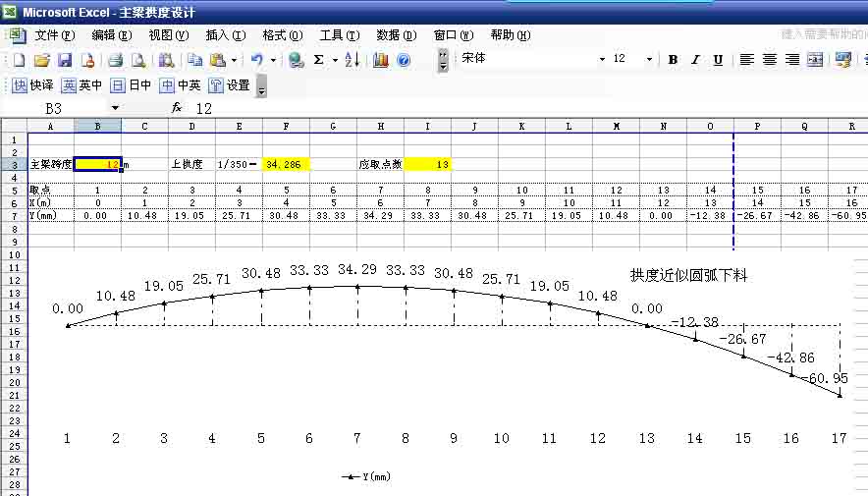Sort ascending with the A-Z icon
Screen dimensions: 868x496
click(353, 60)
